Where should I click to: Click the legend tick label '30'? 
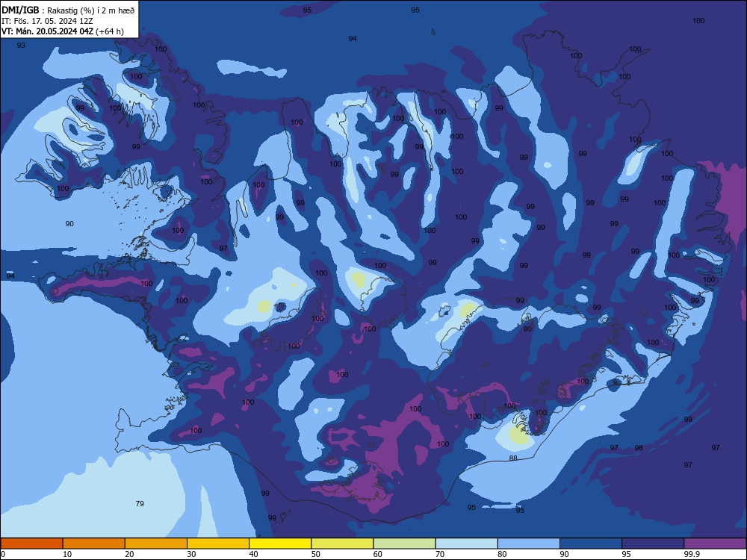pos(191,554)
